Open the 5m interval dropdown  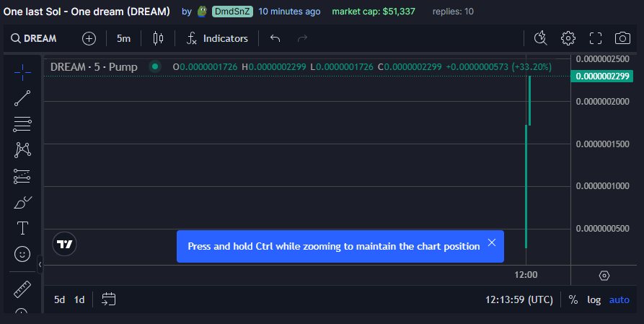coord(123,38)
